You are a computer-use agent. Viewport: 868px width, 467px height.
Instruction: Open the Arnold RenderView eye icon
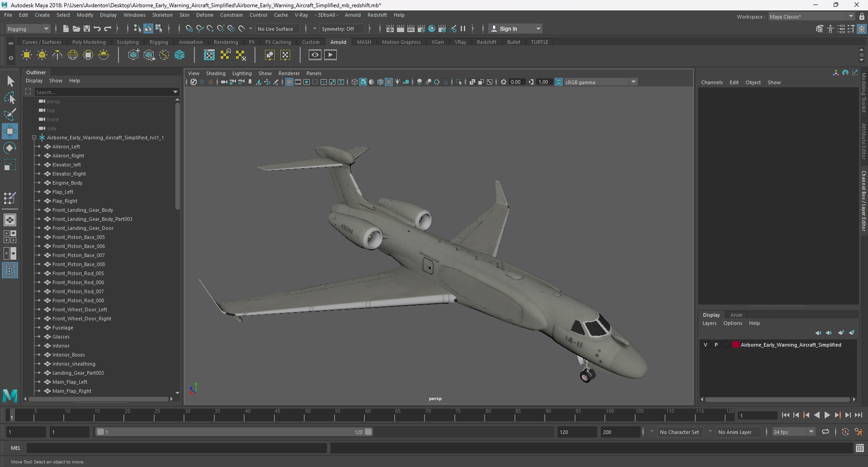[x=315, y=55]
